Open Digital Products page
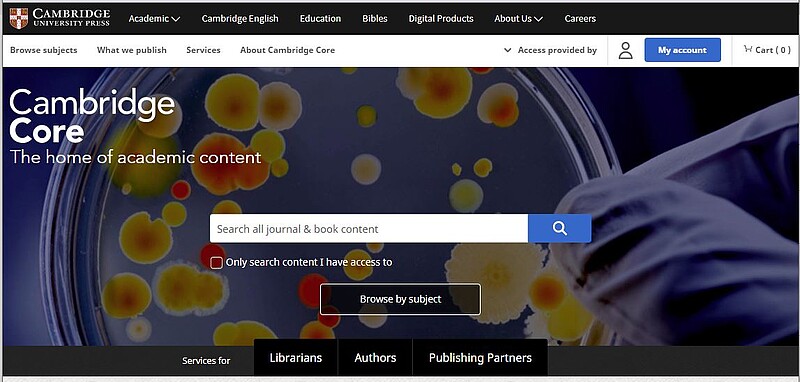 tap(441, 18)
